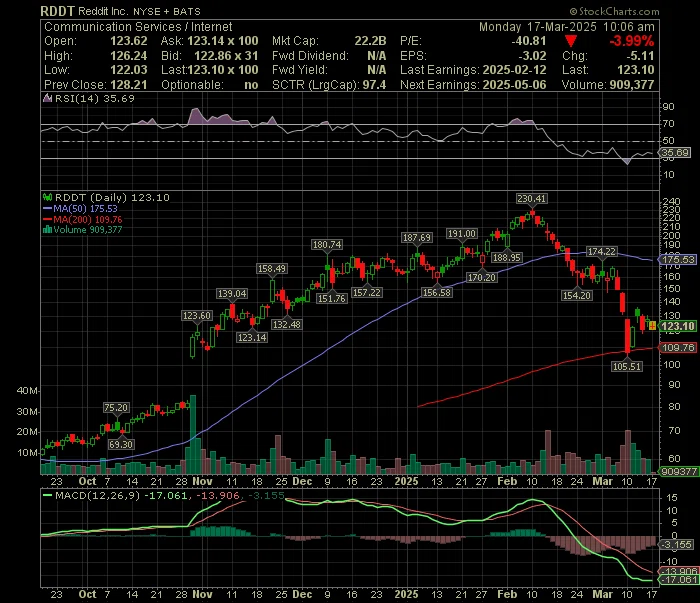Viewport: 700px width, 603px height.
Task: Click the -17.061 MACD line axis tag
Action: tap(678, 580)
